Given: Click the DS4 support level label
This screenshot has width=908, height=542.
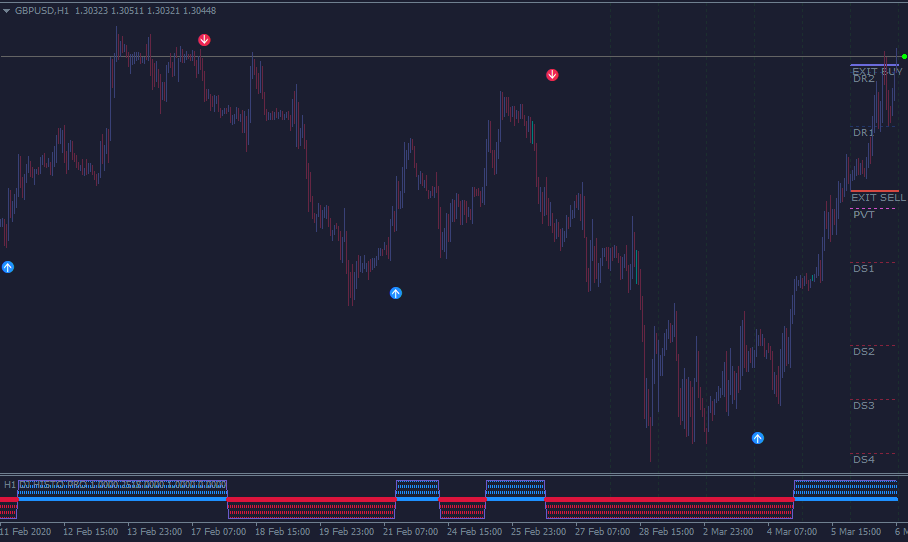Looking at the screenshot, I should click(863, 460).
